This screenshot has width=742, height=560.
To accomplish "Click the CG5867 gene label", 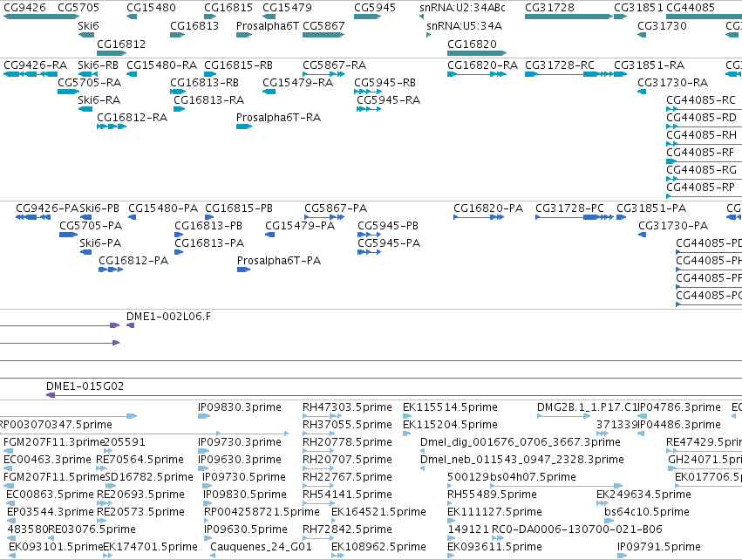I will [x=323, y=26].
